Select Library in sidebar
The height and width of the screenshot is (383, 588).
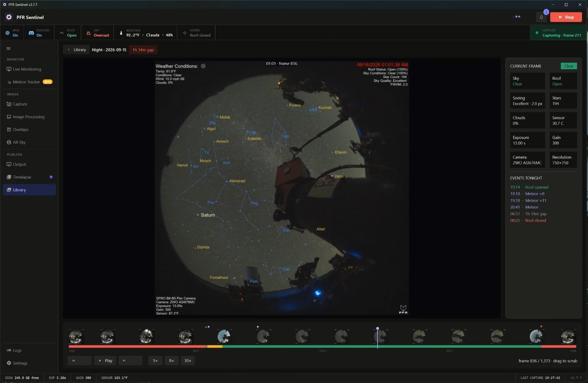pyautogui.click(x=29, y=190)
